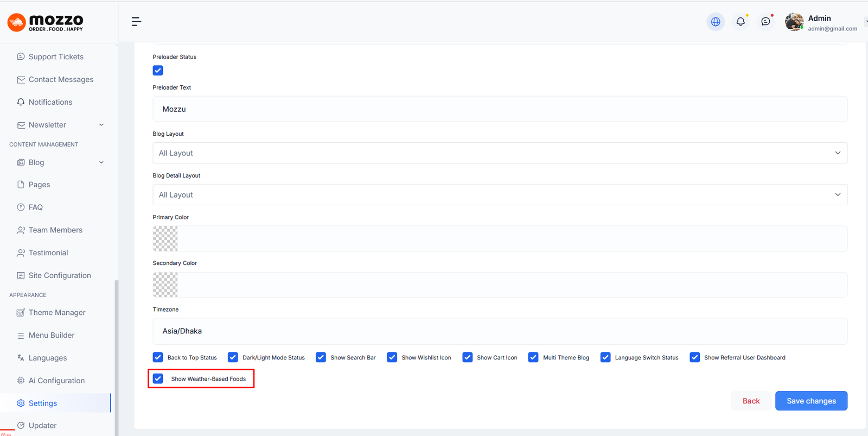Open the notification bell icon
Viewport: 868px width, 436px height.
[x=741, y=22]
